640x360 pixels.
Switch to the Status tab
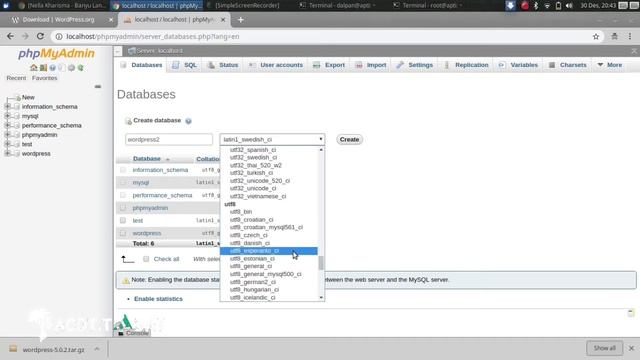(223, 65)
